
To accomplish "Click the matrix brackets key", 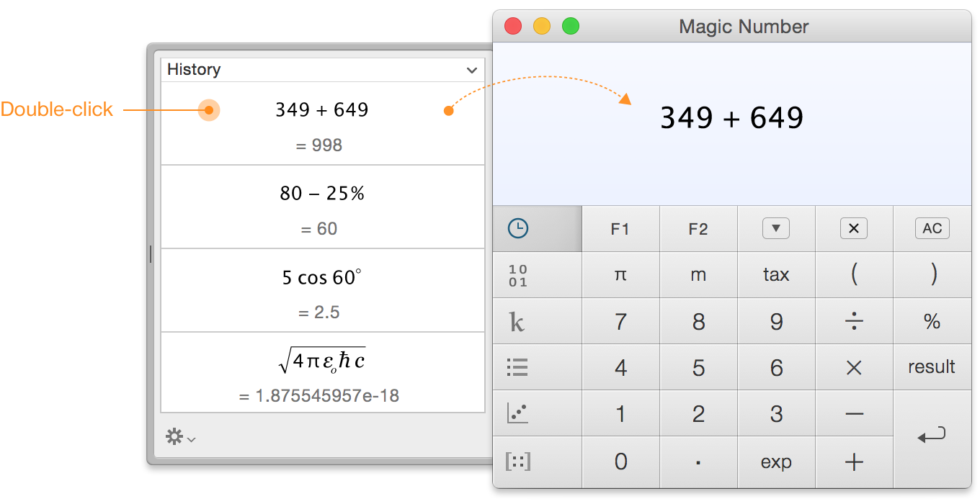I will [x=537, y=462].
